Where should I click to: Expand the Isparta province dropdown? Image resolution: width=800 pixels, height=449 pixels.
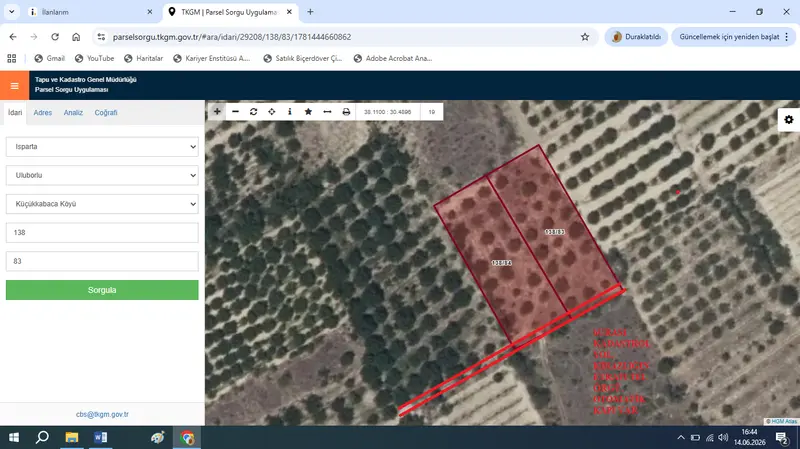coord(102,147)
